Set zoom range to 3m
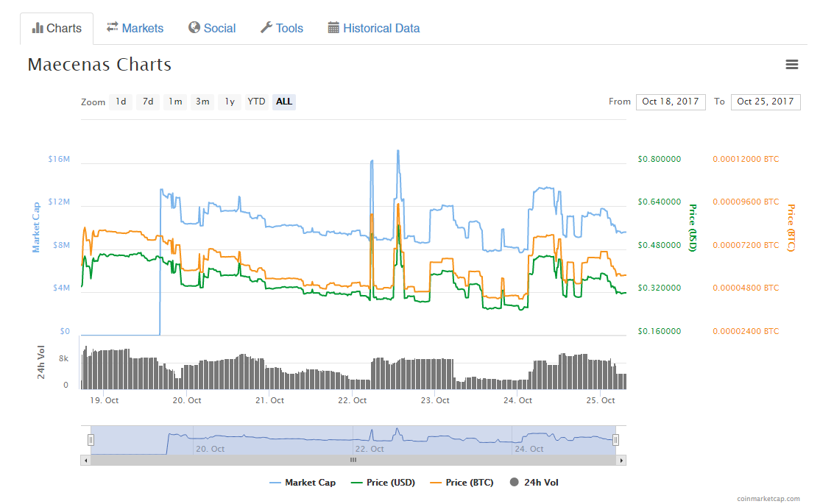The image size is (820, 504). tap(202, 102)
